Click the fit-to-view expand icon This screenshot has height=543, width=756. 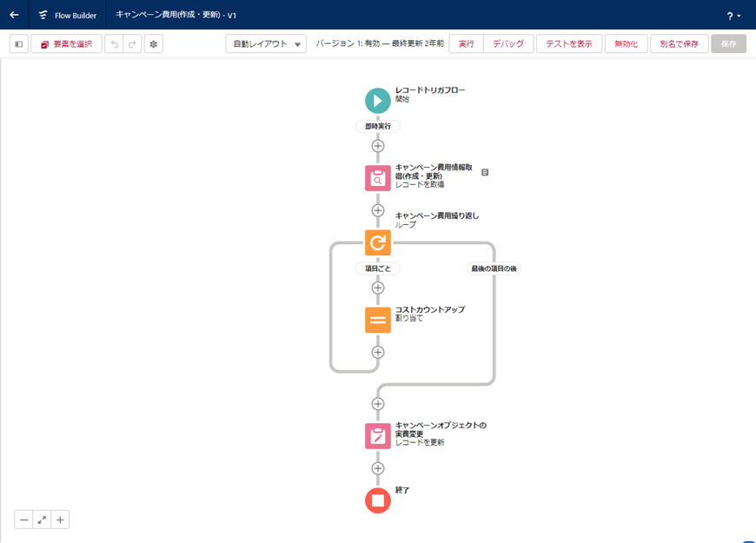point(42,520)
